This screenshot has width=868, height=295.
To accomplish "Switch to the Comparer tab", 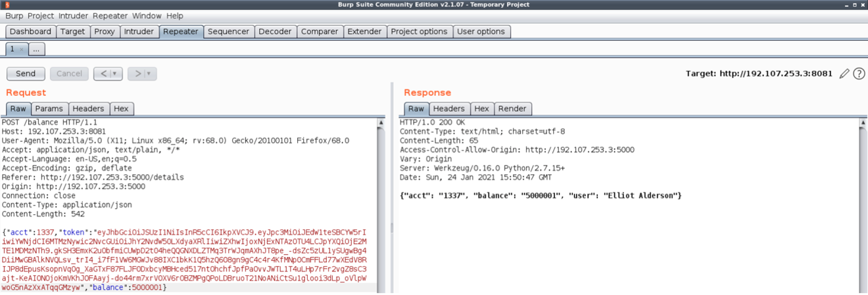I will [320, 32].
